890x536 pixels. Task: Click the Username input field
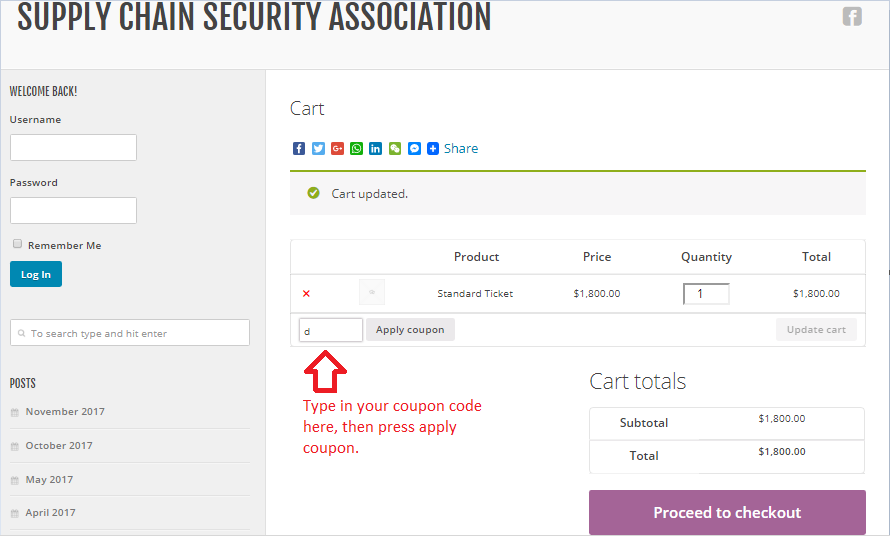point(73,148)
